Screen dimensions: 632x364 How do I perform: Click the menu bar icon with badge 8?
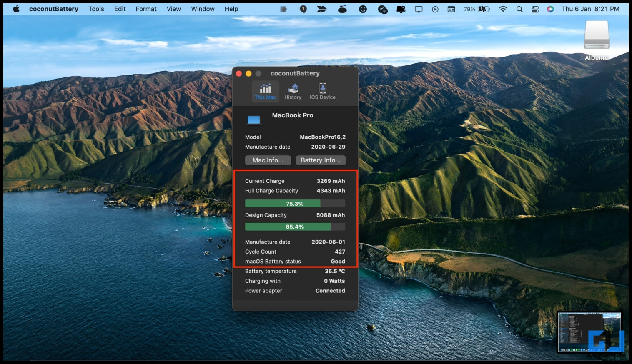click(x=383, y=9)
